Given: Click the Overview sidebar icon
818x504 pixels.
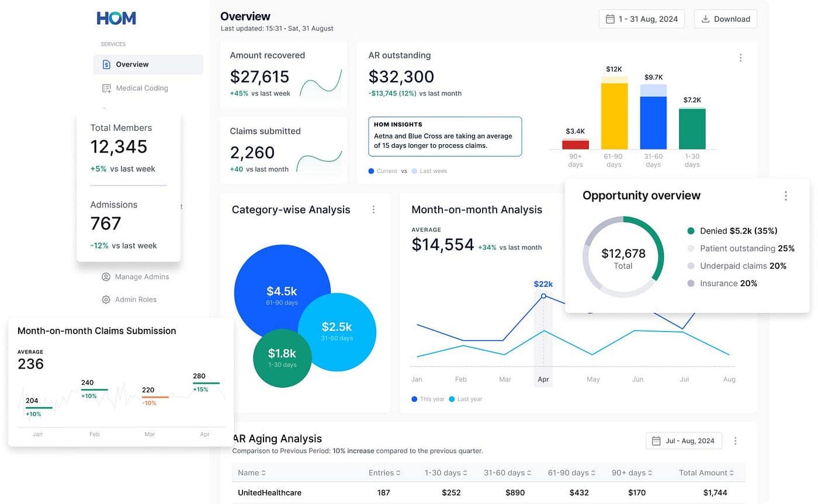Looking at the screenshot, I should tap(106, 64).
